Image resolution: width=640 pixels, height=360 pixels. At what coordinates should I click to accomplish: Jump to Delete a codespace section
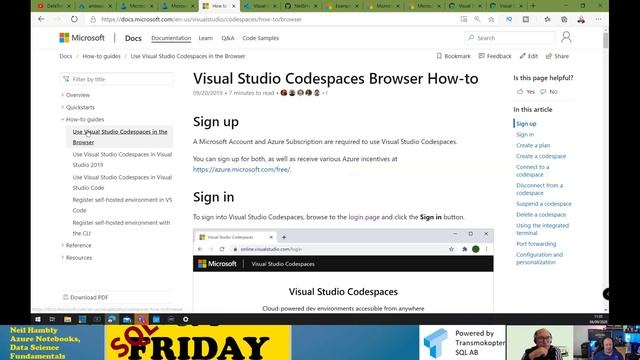(541, 214)
